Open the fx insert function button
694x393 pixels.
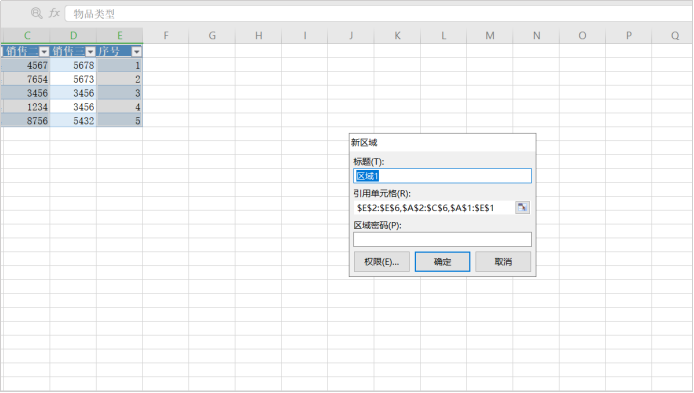tap(54, 13)
